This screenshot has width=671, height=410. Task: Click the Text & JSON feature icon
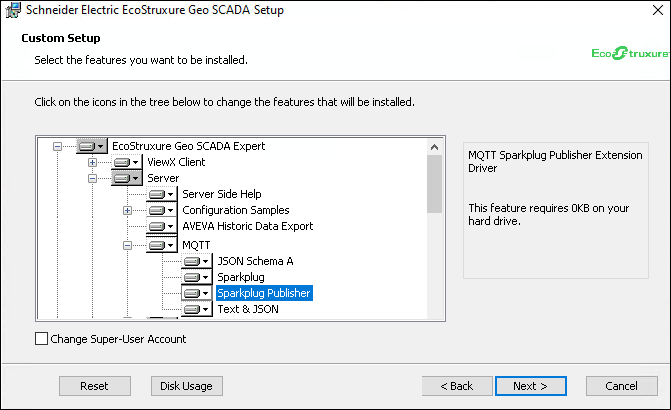click(x=196, y=309)
